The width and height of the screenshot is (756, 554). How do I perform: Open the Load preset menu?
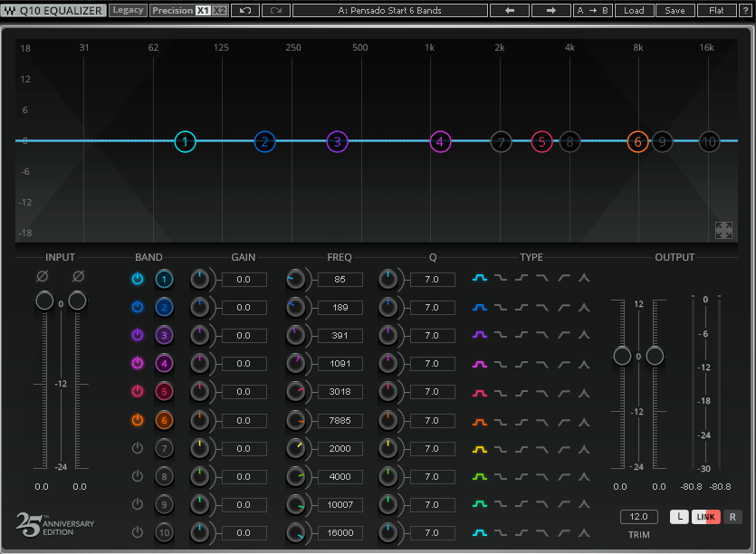tap(634, 10)
